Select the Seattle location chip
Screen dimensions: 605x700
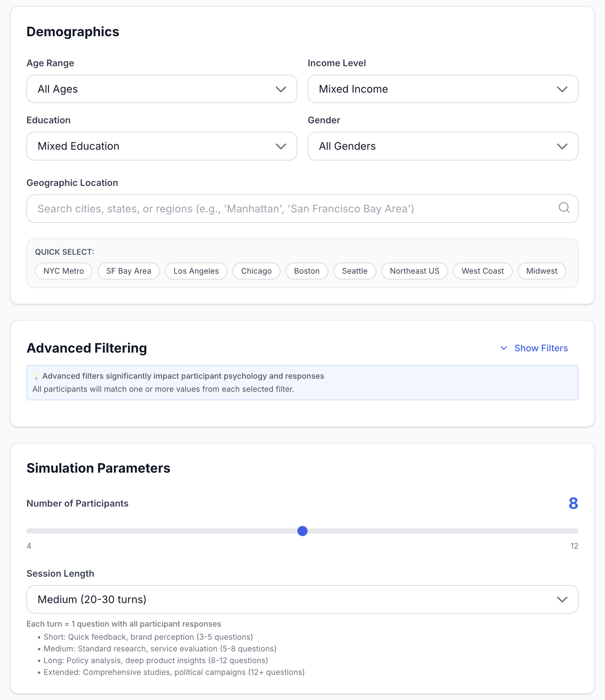coord(355,271)
